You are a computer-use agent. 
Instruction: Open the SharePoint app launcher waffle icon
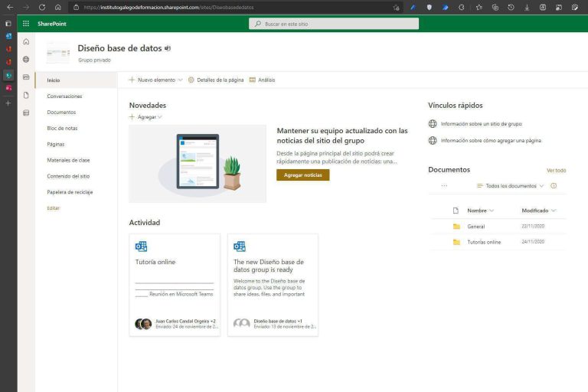26,24
